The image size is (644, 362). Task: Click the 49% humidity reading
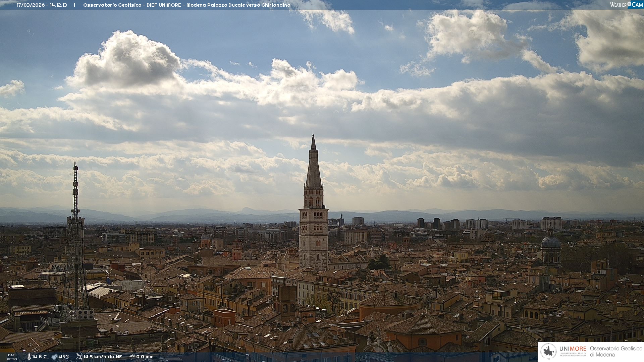point(64,357)
